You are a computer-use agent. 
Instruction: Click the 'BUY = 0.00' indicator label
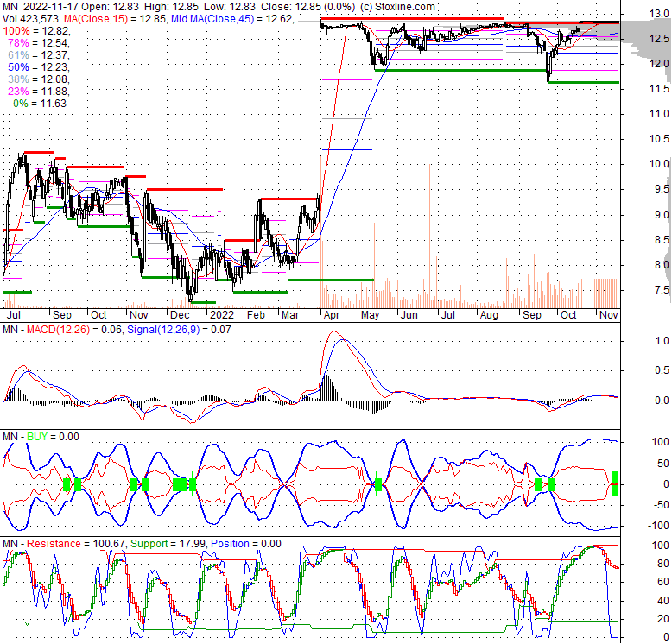coord(54,437)
